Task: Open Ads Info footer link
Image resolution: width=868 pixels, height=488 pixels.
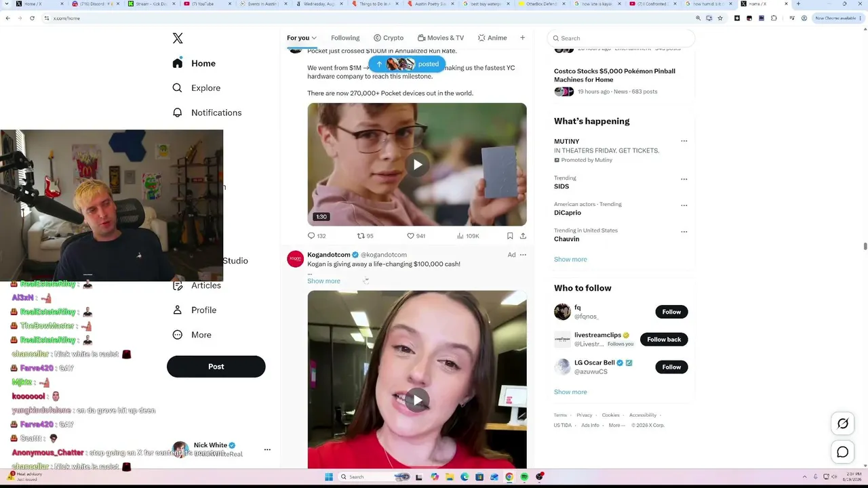Action: point(590,426)
